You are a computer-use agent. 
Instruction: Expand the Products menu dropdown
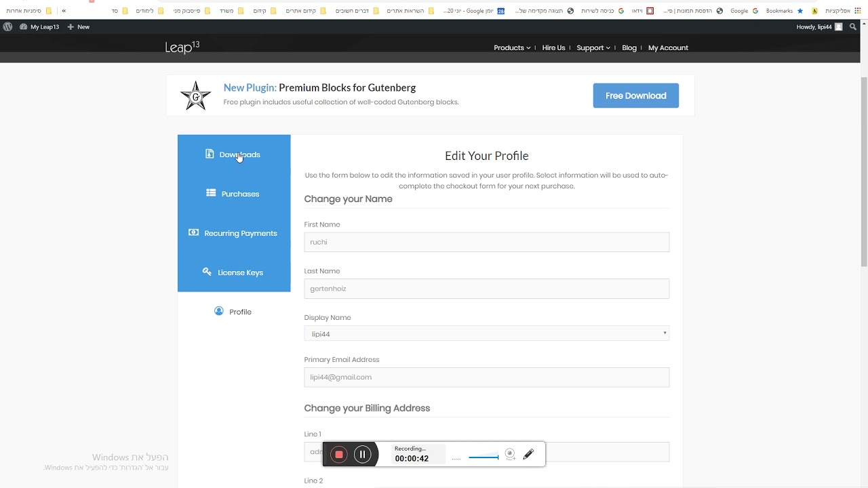512,47
